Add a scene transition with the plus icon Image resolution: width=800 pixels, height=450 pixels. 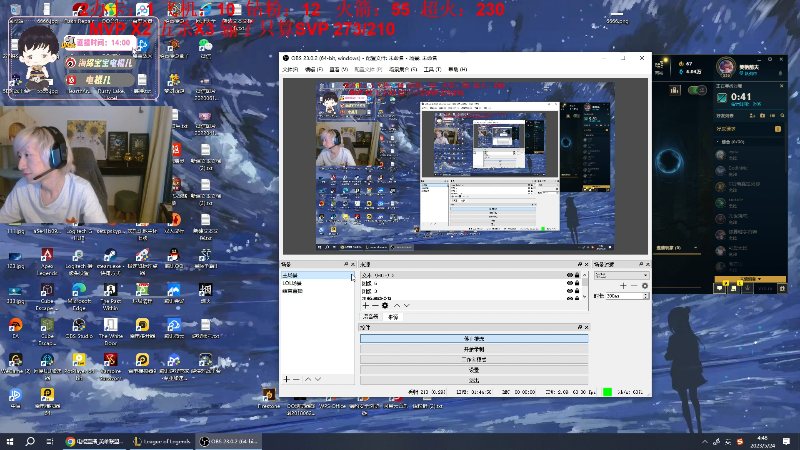click(623, 286)
